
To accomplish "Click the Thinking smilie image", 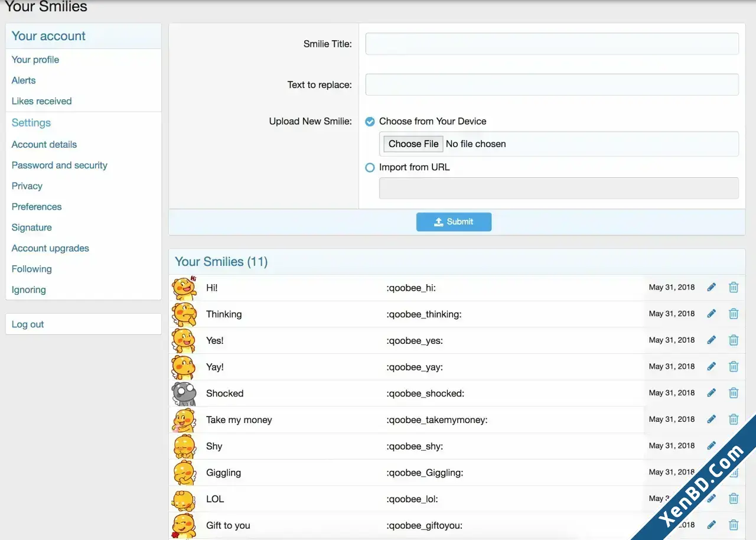I will coord(184,314).
